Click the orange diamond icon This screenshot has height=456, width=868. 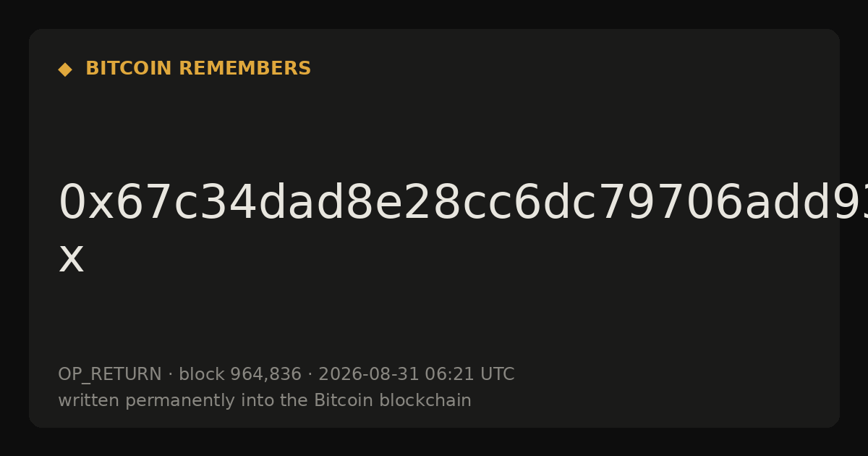(65, 69)
